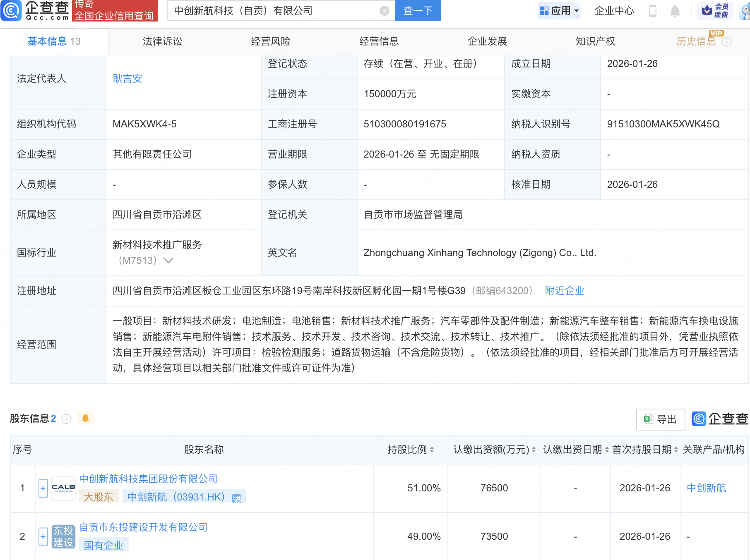Expand the industry code M7513 chevron
The width and height of the screenshot is (750, 560).
(168, 261)
